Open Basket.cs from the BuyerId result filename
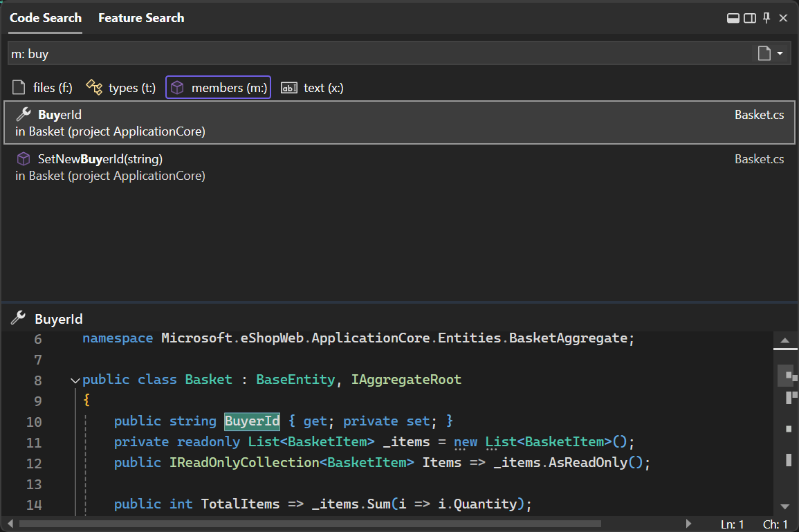 point(759,114)
